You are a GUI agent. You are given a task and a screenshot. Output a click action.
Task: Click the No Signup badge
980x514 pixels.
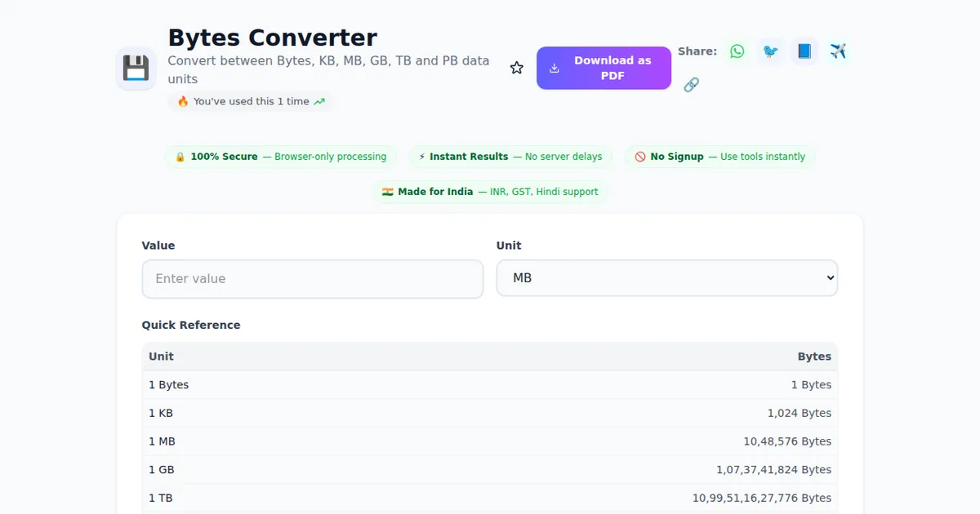point(719,157)
